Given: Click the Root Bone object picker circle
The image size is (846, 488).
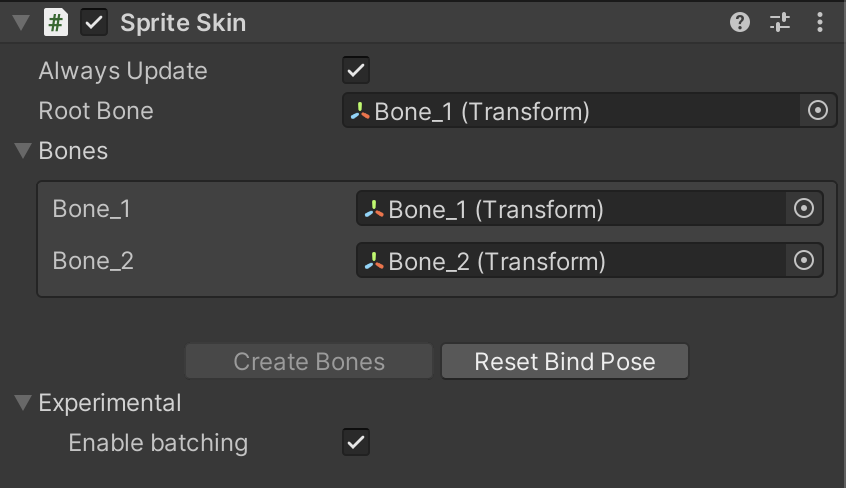Looking at the screenshot, I should (818, 111).
